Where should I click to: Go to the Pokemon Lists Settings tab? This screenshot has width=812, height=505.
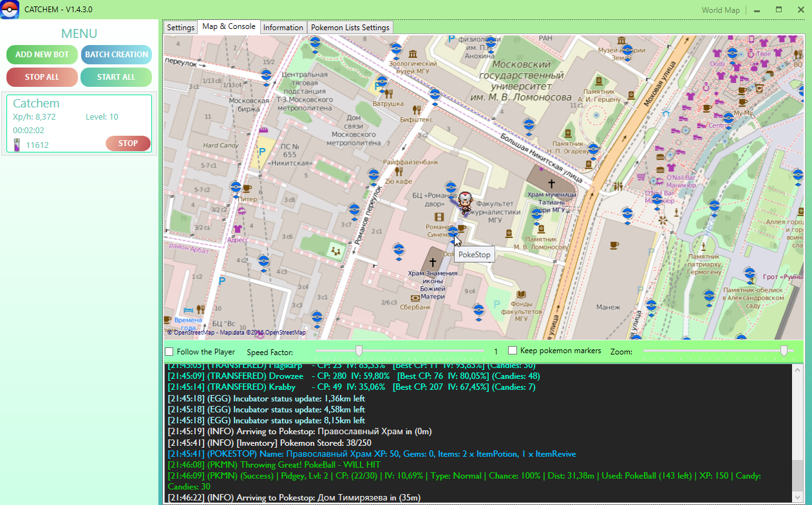click(350, 28)
